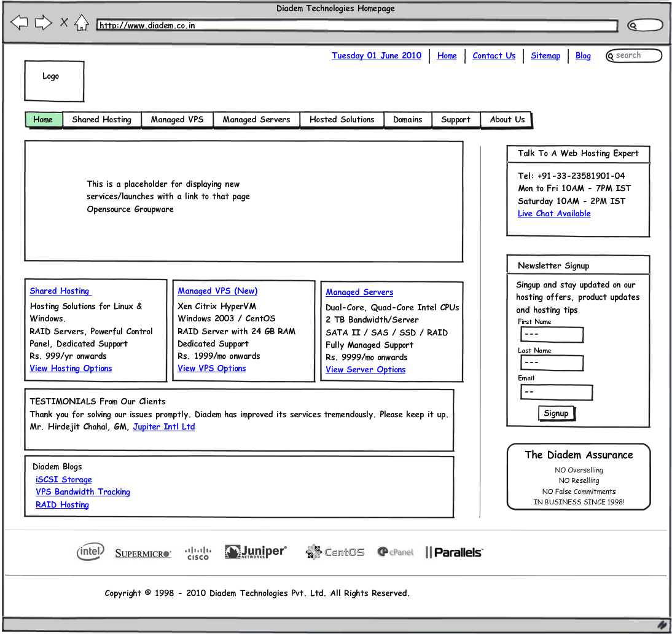Click the browser back arrow
This screenshot has width=672, height=634.
[19, 23]
